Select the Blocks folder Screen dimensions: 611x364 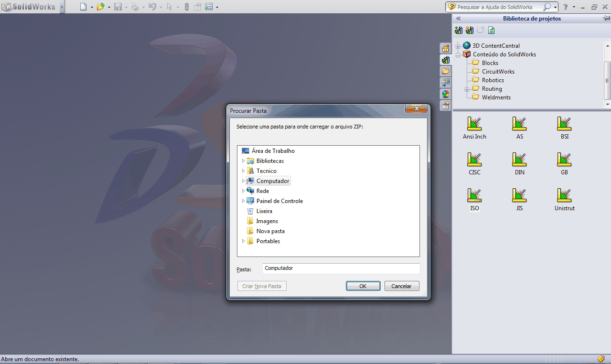click(485, 63)
